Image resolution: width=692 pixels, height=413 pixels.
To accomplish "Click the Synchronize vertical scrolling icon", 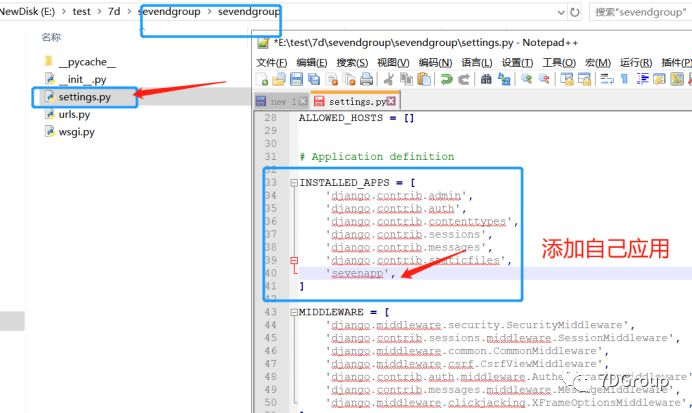I will [567, 79].
